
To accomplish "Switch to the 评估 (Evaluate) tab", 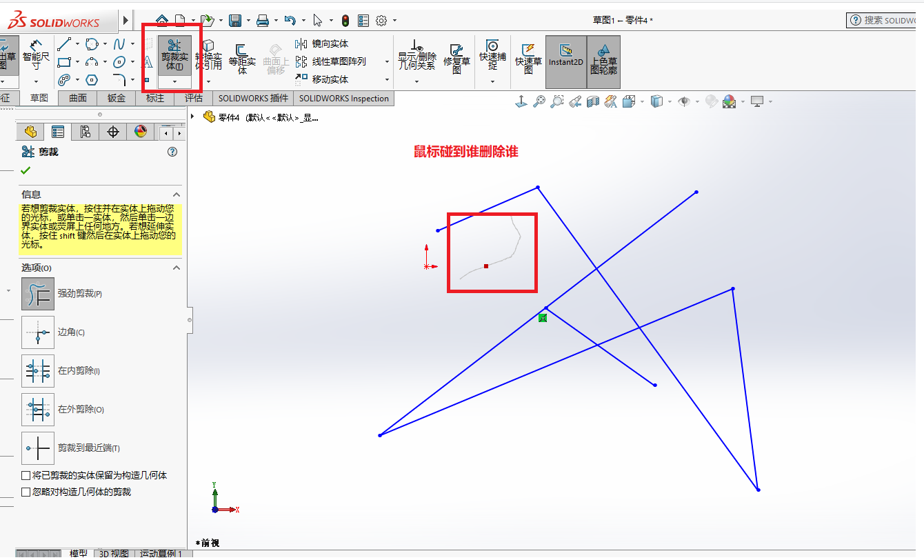I will click(x=194, y=98).
